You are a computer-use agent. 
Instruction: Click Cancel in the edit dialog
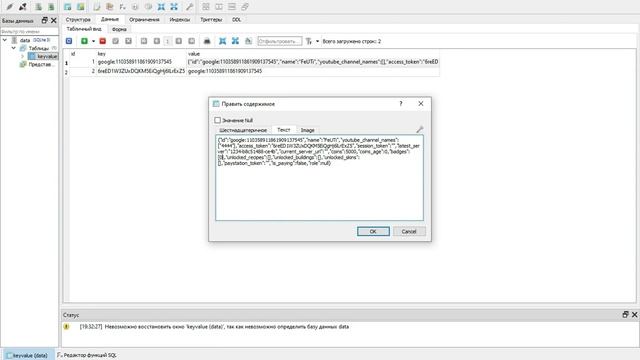pyautogui.click(x=409, y=231)
